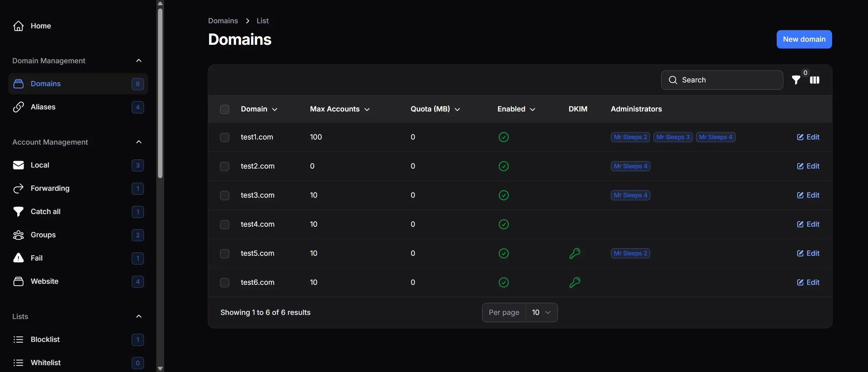Viewport: 868px width, 372px height.
Task: Click the Domains count badge 6
Action: point(138,84)
